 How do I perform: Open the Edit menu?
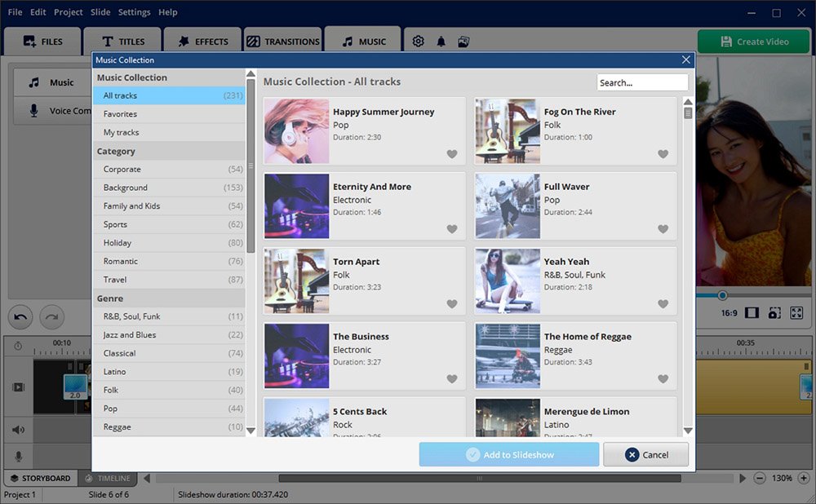pyautogui.click(x=38, y=12)
